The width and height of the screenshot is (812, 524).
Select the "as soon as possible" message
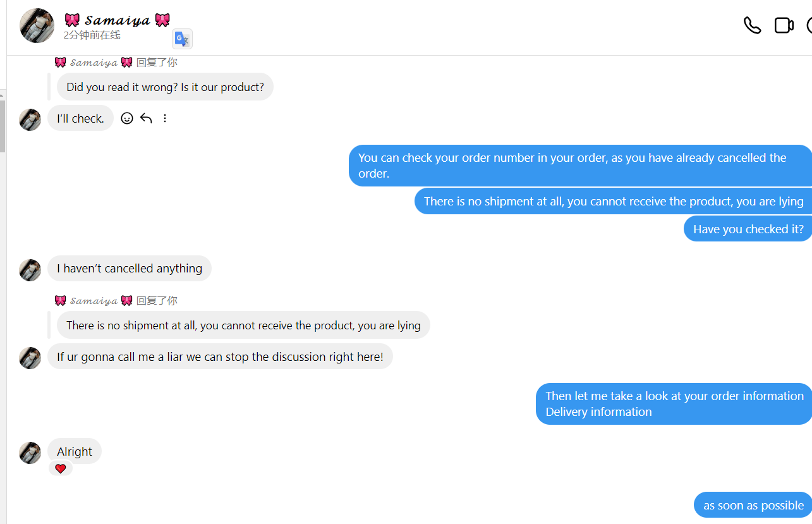[x=753, y=505]
